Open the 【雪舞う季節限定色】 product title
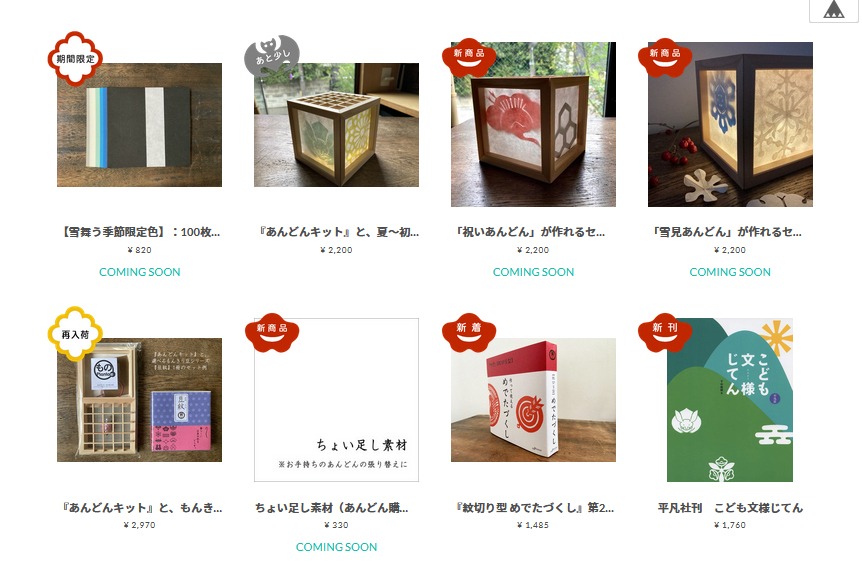 tap(140, 232)
